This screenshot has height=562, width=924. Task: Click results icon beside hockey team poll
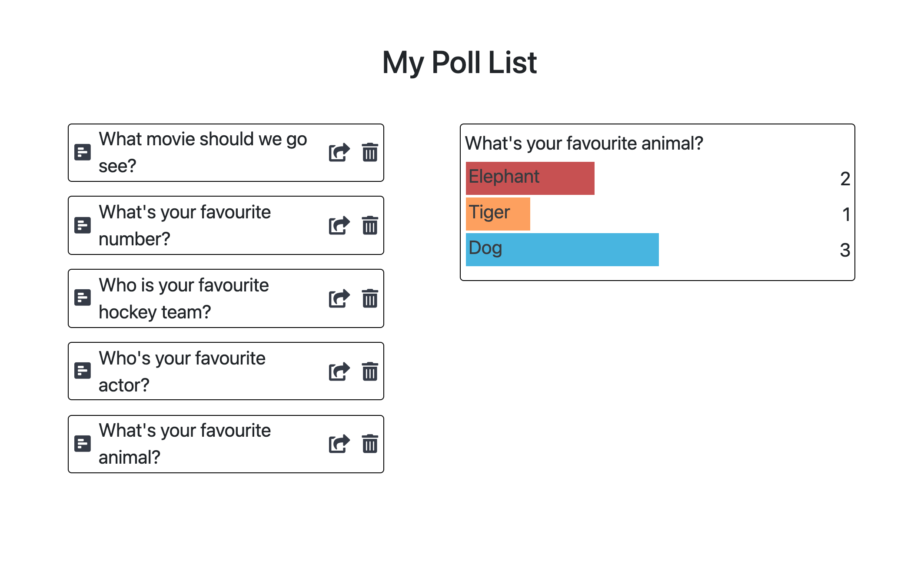[83, 298]
